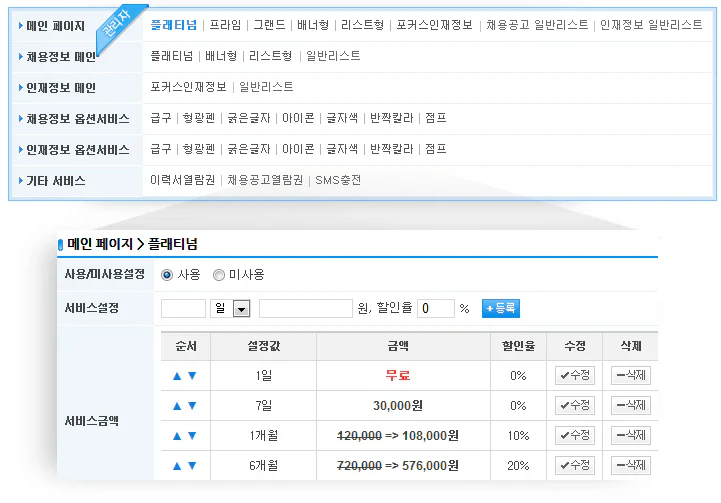
Task: Open 리스트형 under 메인 페이지
Action: click(363, 25)
